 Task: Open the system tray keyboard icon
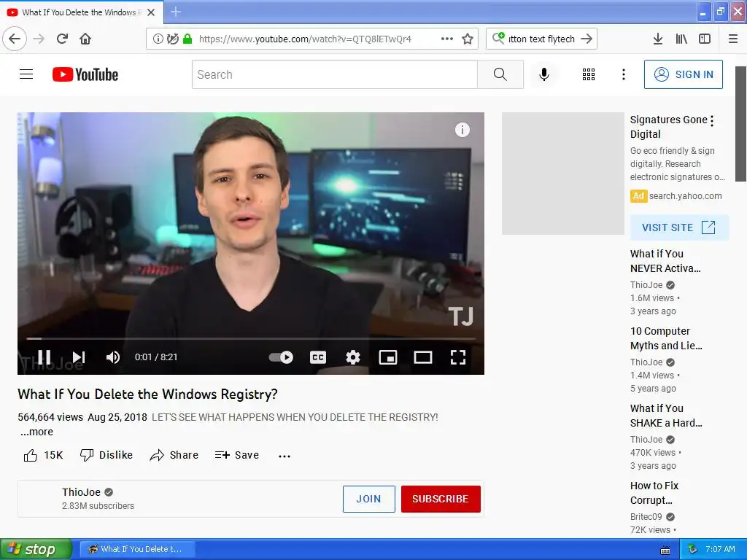coord(665,550)
